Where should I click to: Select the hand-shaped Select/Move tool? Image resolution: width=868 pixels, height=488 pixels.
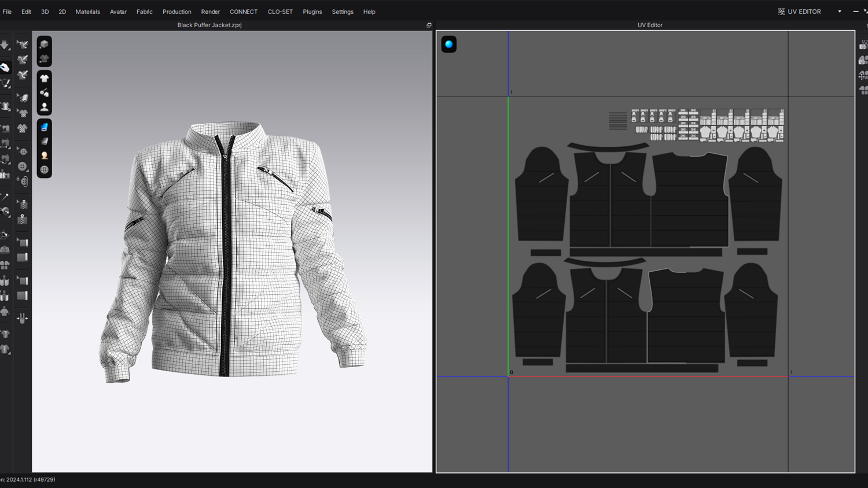(5, 68)
